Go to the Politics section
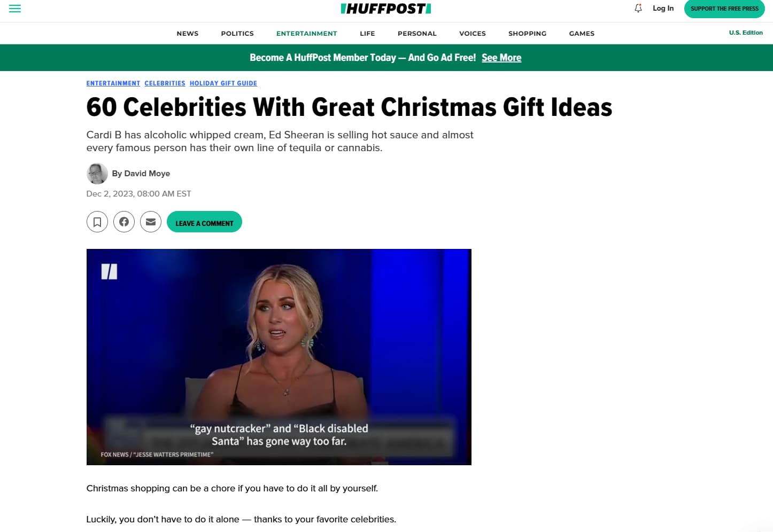Viewport: 773px width, 532px height. [237, 33]
